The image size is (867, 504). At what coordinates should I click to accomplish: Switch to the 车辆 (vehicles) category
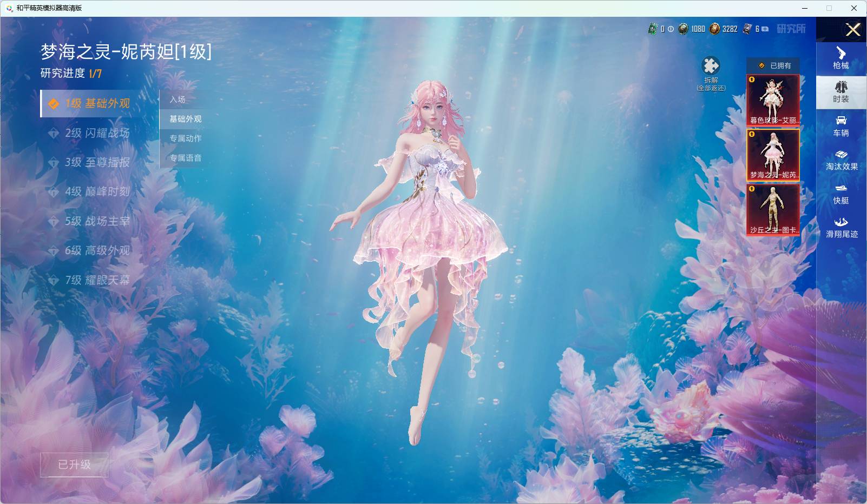(x=840, y=125)
